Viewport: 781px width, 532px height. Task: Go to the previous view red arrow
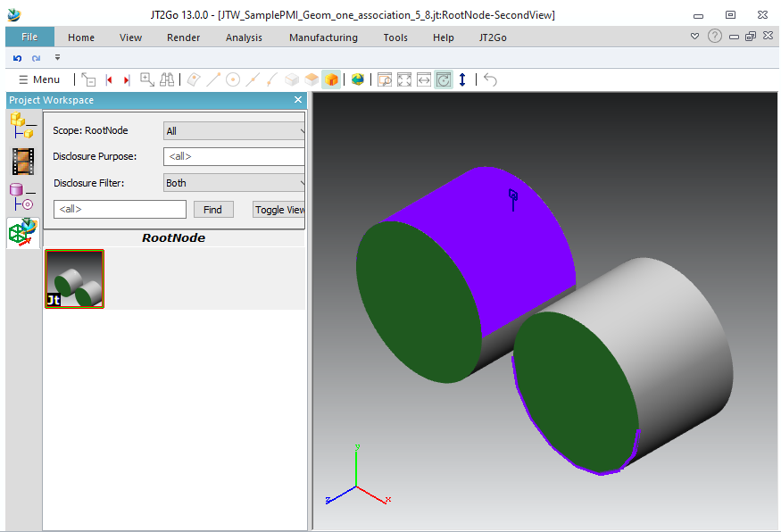point(109,79)
